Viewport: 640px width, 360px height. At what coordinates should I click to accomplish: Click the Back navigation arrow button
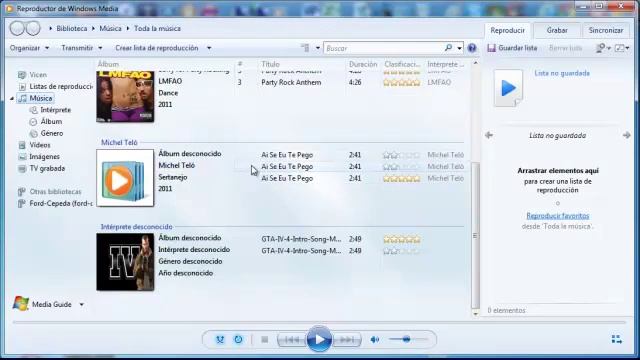pos(17,28)
